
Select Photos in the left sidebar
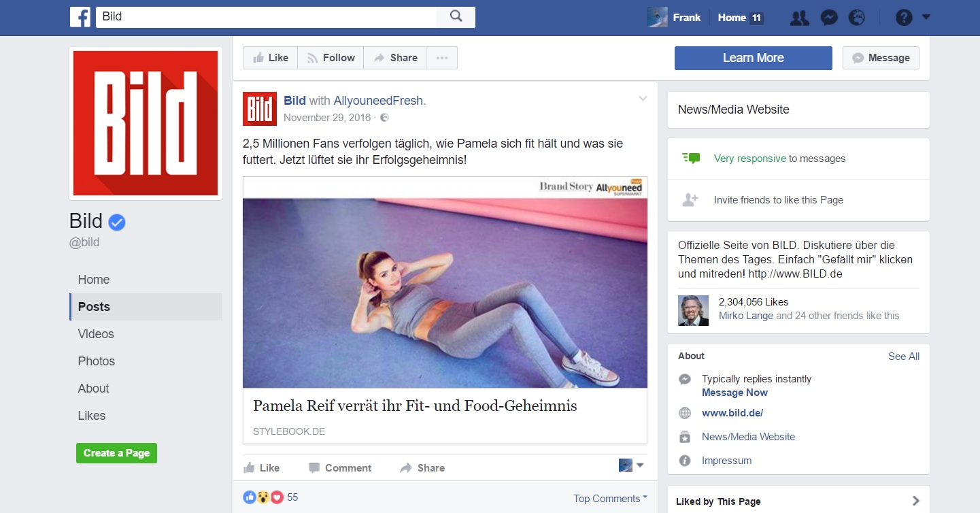[x=97, y=361]
